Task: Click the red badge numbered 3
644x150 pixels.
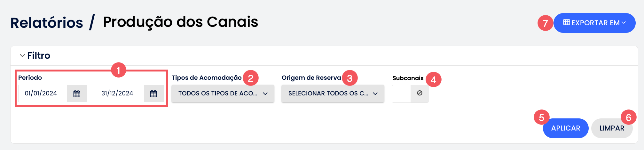Action: [x=349, y=78]
